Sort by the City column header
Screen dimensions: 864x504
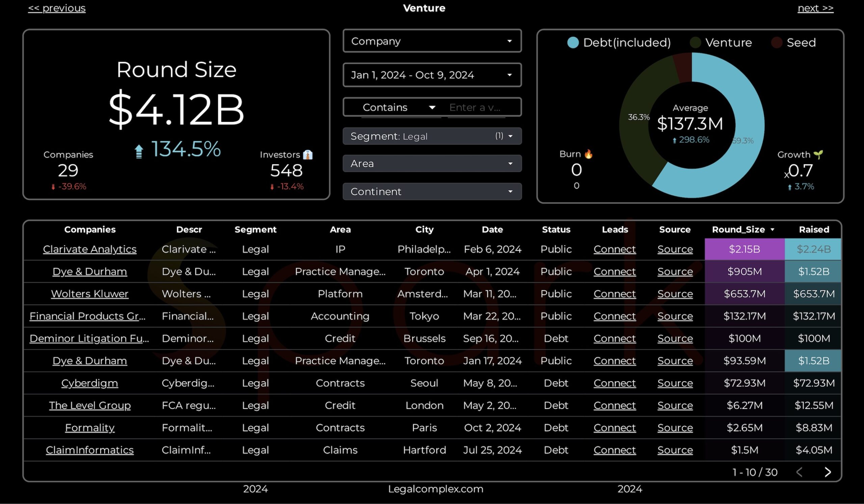click(x=425, y=229)
